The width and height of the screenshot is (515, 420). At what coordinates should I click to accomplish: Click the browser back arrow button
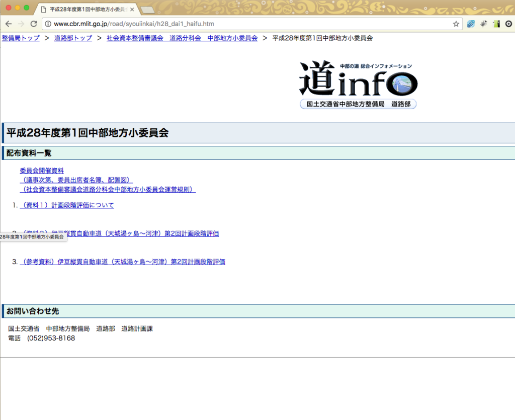coord(9,24)
